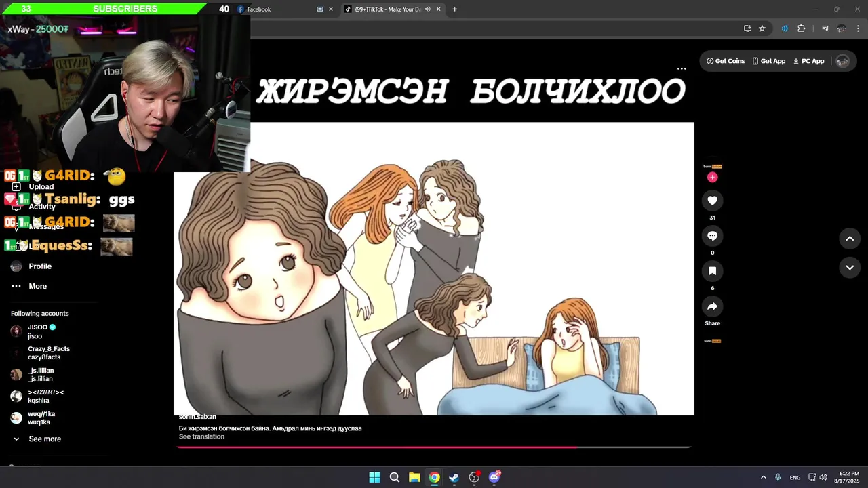The height and width of the screenshot is (488, 868).
Task: Click the microphone tray icon
Action: [x=778, y=477]
